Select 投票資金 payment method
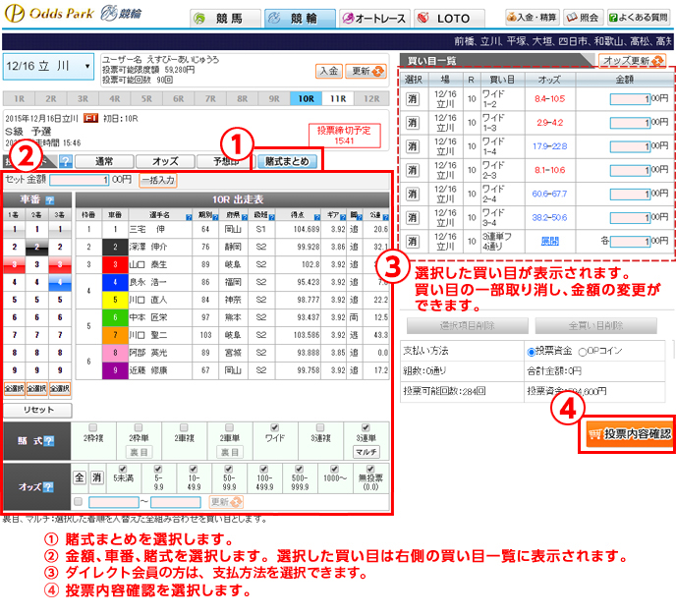The height and width of the screenshot is (616, 676). point(532,352)
